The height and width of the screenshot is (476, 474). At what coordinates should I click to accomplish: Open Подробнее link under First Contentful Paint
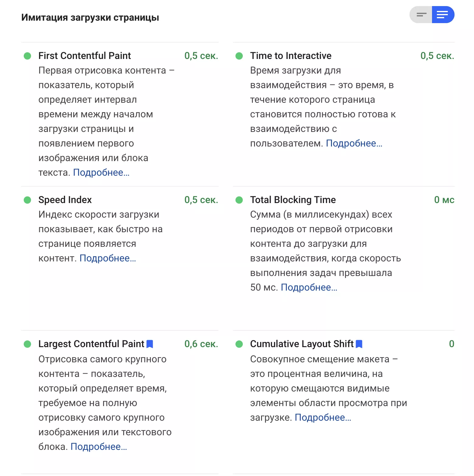click(x=101, y=173)
